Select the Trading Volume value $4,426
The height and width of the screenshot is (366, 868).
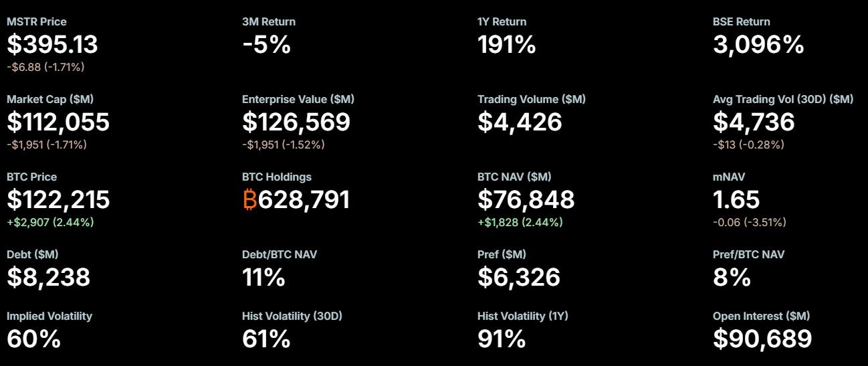click(x=520, y=122)
